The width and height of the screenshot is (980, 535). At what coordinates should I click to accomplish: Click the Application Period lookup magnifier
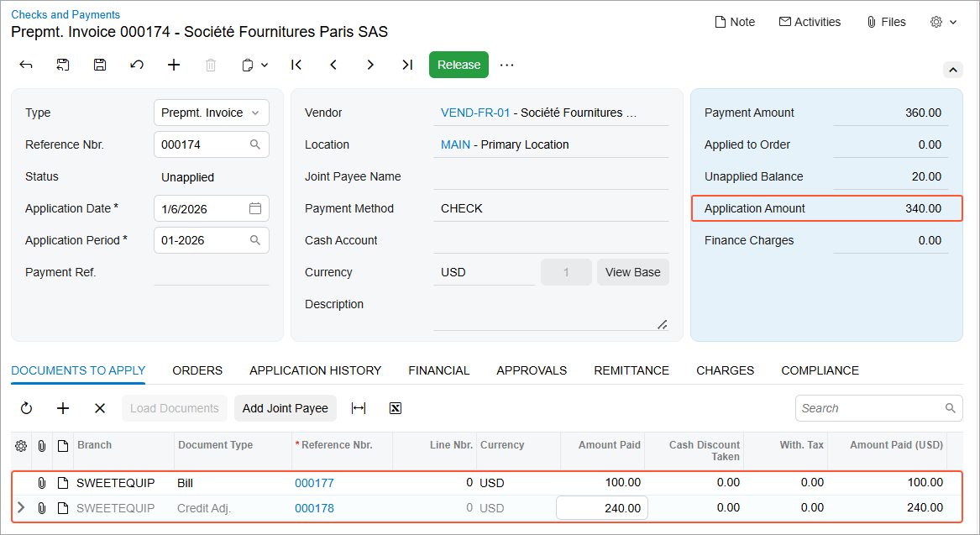[255, 240]
